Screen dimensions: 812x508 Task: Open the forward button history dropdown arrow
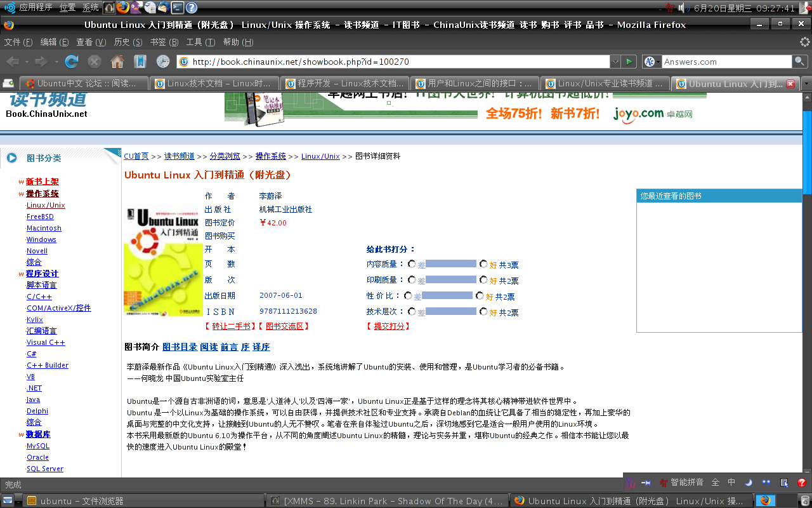(x=56, y=62)
